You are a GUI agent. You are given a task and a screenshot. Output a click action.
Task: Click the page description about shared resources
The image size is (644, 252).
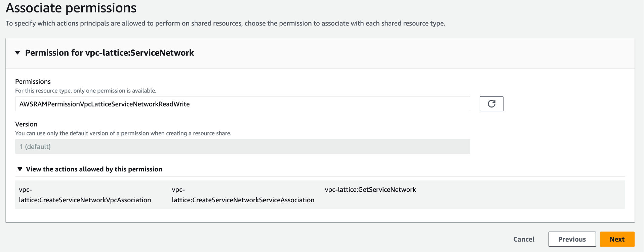[226, 24]
